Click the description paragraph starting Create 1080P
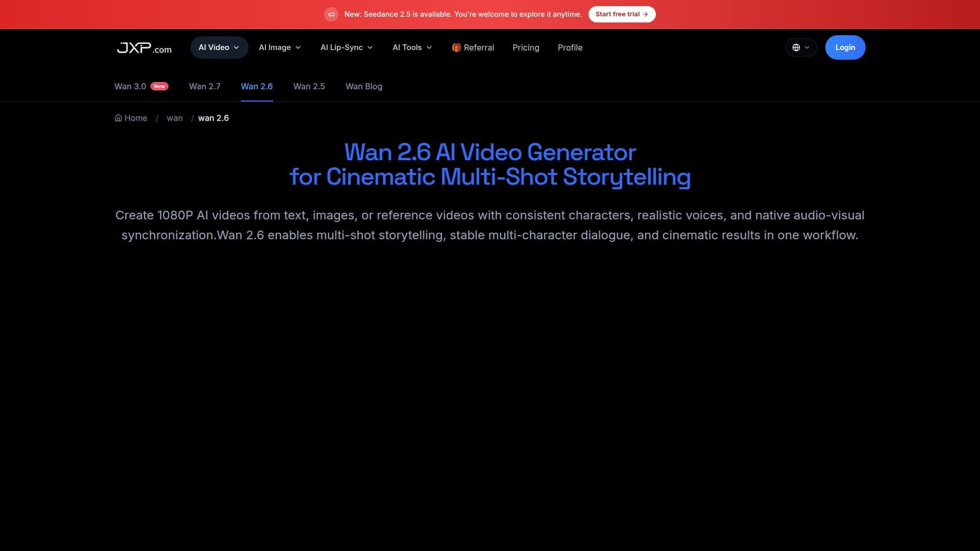The image size is (980, 551). click(490, 225)
